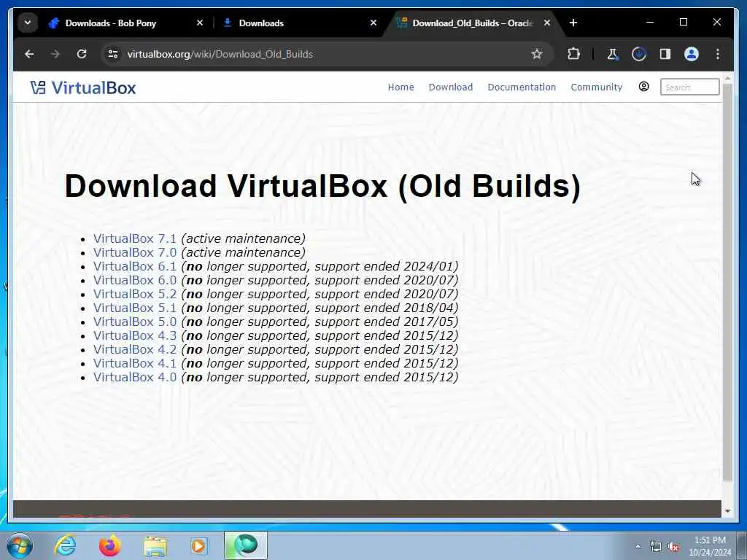Open the VirtualBox 7.0 link
Image resolution: width=747 pixels, height=560 pixels.
135,252
